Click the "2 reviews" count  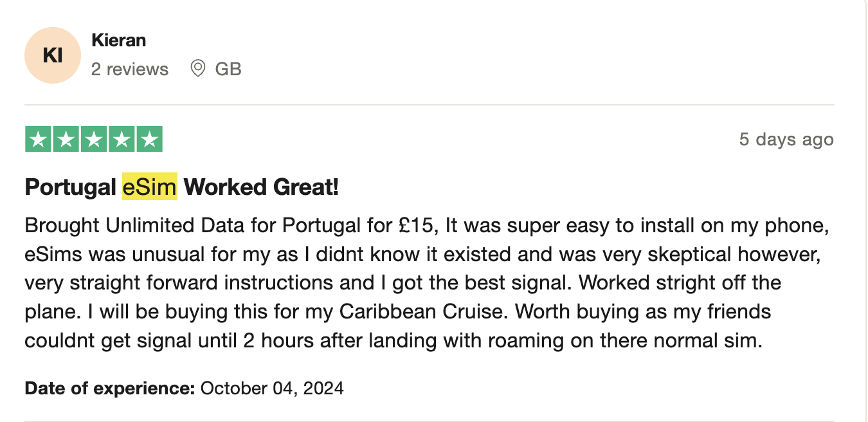[x=130, y=69]
